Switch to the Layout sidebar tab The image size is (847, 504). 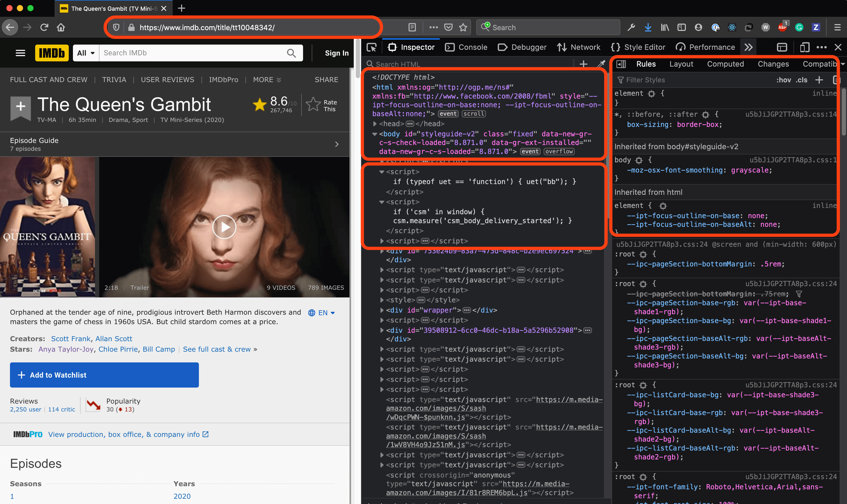pos(681,64)
